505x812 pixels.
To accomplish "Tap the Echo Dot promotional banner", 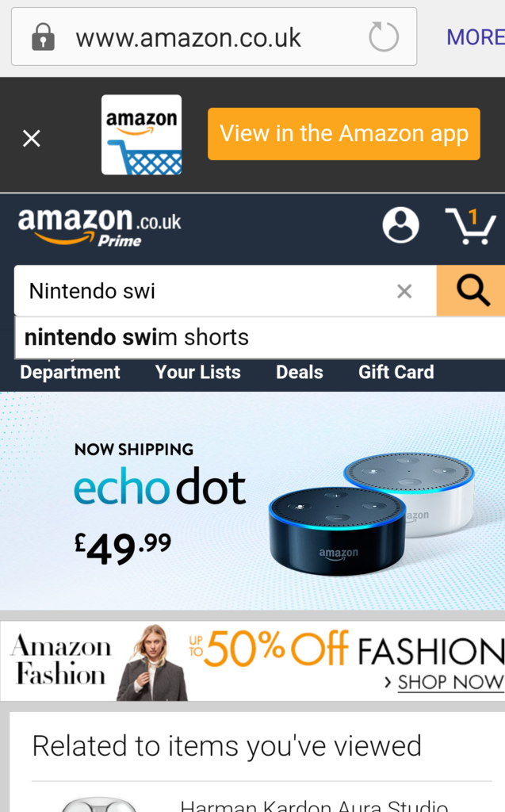I will (x=252, y=501).
